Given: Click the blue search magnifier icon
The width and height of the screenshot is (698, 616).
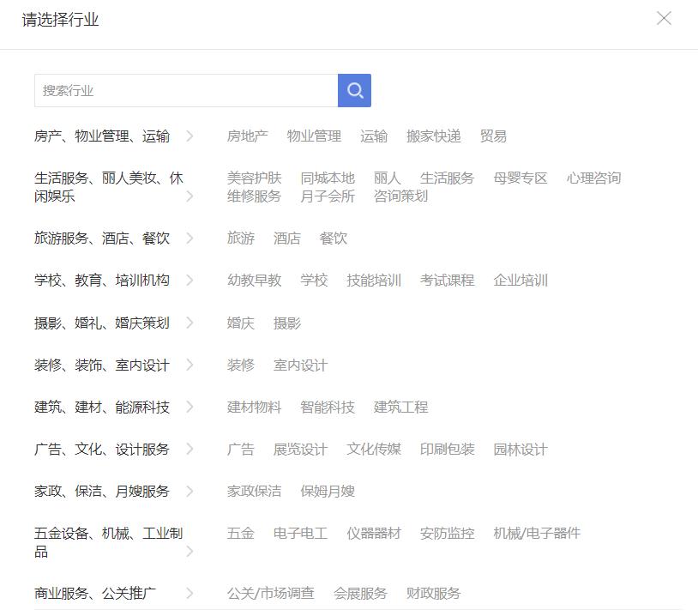Looking at the screenshot, I should tap(355, 89).
